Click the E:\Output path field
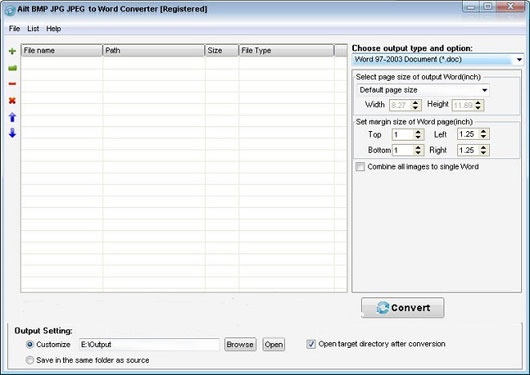530x375 pixels. 149,345
